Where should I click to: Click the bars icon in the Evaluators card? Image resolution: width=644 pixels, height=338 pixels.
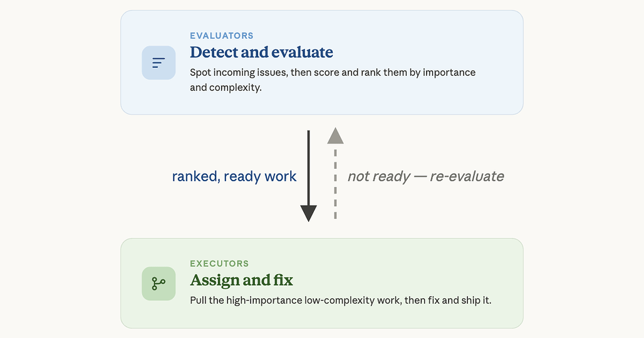tap(158, 63)
